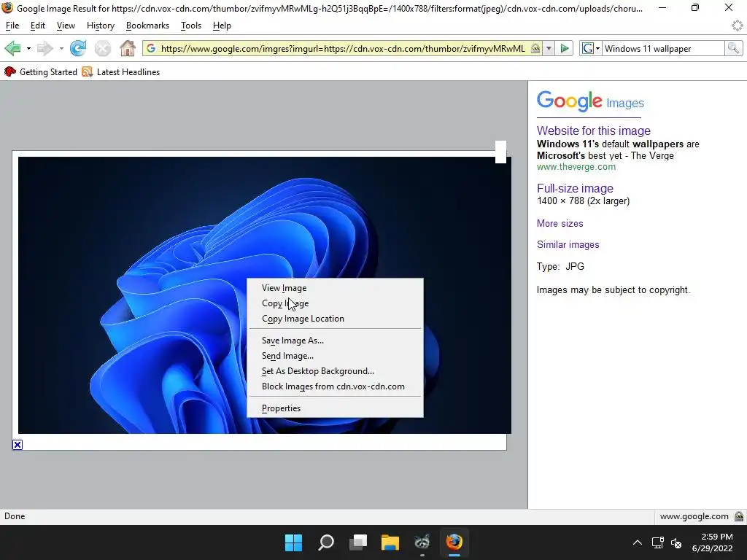
Task: Expand the address bar URL history dropdown
Action: tap(549, 48)
